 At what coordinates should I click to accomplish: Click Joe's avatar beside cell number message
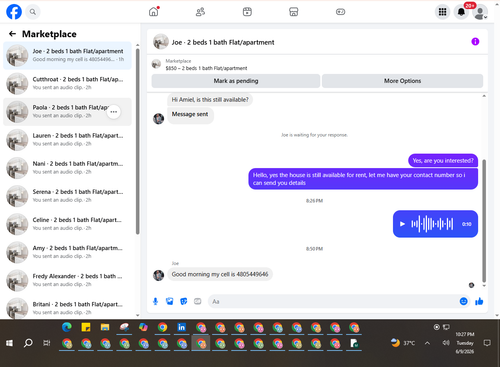click(158, 275)
